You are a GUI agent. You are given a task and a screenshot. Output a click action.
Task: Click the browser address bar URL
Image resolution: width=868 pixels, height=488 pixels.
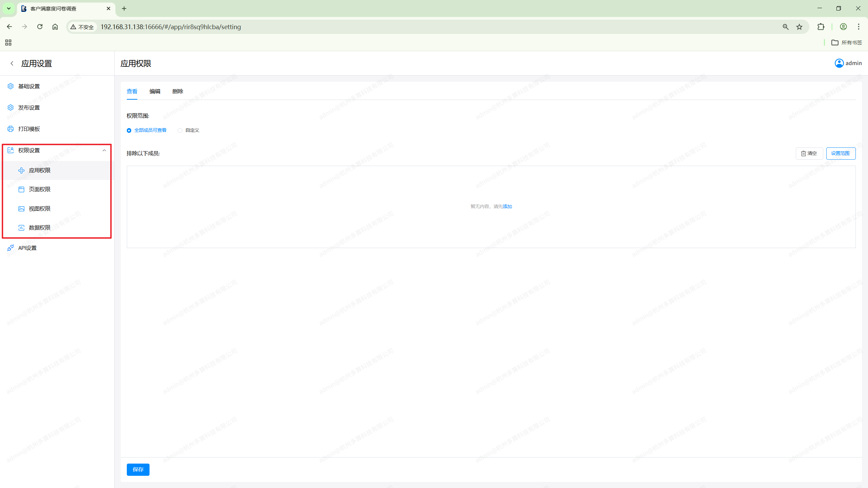click(x=171, y=27)
